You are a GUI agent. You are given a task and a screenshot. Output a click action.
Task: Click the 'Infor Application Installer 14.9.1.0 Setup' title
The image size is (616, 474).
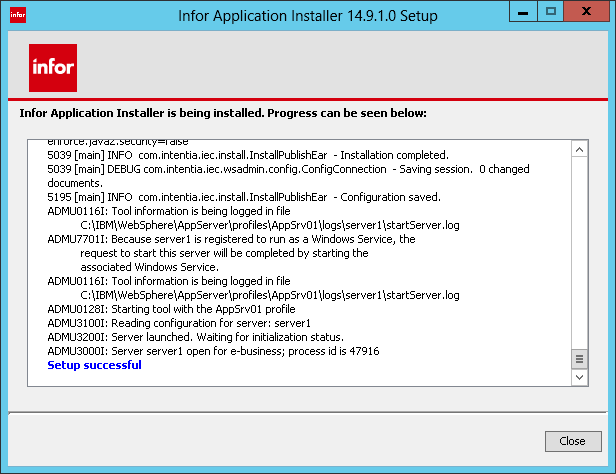pyautogui.click(x=307, y=15)
